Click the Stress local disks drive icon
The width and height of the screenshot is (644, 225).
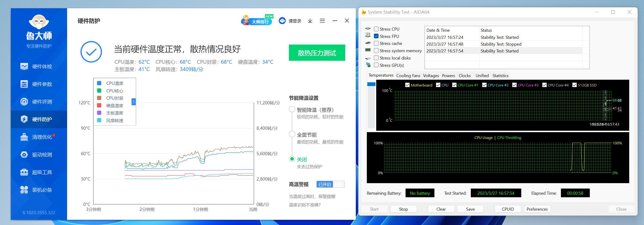point(368,58)
